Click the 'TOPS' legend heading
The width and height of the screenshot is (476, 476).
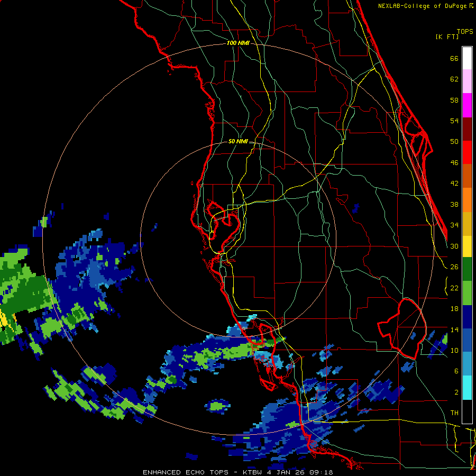click(x=465, y=32)
